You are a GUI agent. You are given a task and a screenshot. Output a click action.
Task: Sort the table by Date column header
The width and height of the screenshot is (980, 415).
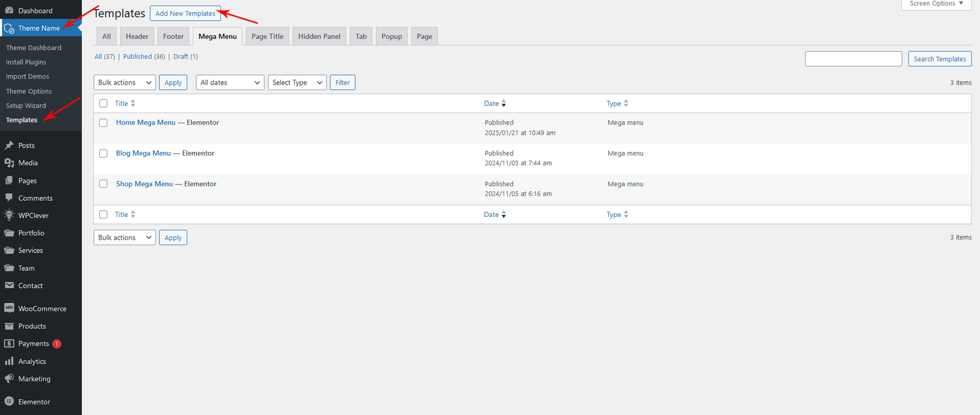click(x=491, y=104)
